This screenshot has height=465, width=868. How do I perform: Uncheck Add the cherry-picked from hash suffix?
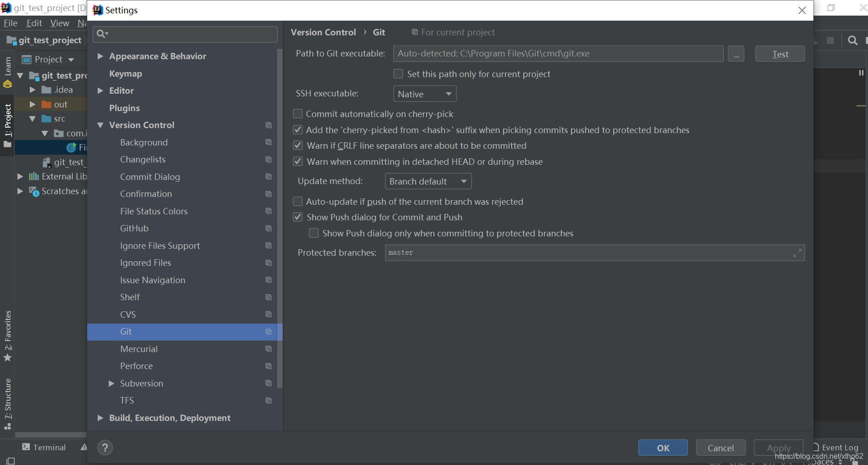(298, 130)
